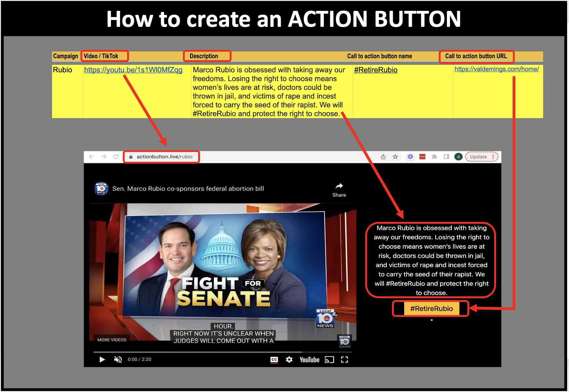Unmute the video speaker icon

coord(118,360)
